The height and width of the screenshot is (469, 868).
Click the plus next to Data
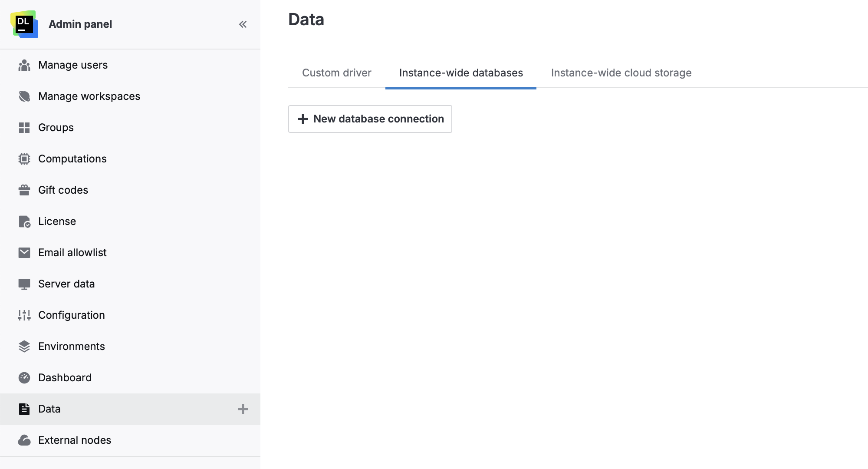pos(243,409)
